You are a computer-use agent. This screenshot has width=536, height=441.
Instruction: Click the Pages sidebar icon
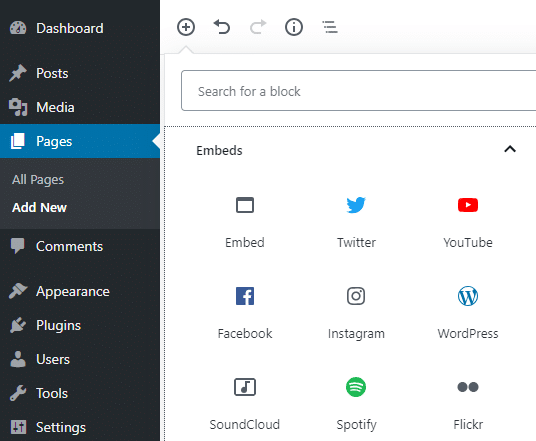18,141
